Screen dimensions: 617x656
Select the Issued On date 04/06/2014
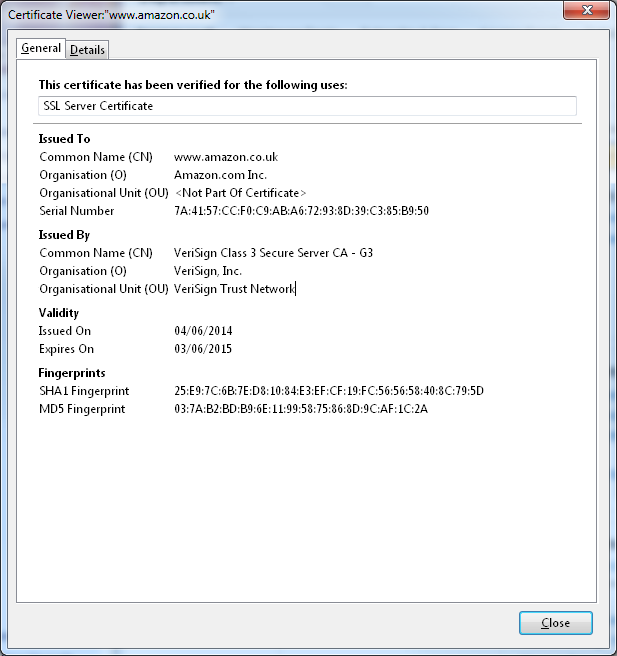[203, 331]
